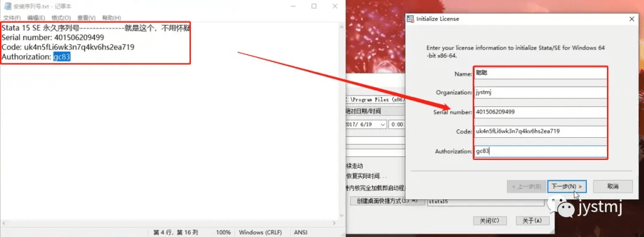Click the 绝对日期/时间 label
This screenshot has height=237, width=644.
pos(364,111)
